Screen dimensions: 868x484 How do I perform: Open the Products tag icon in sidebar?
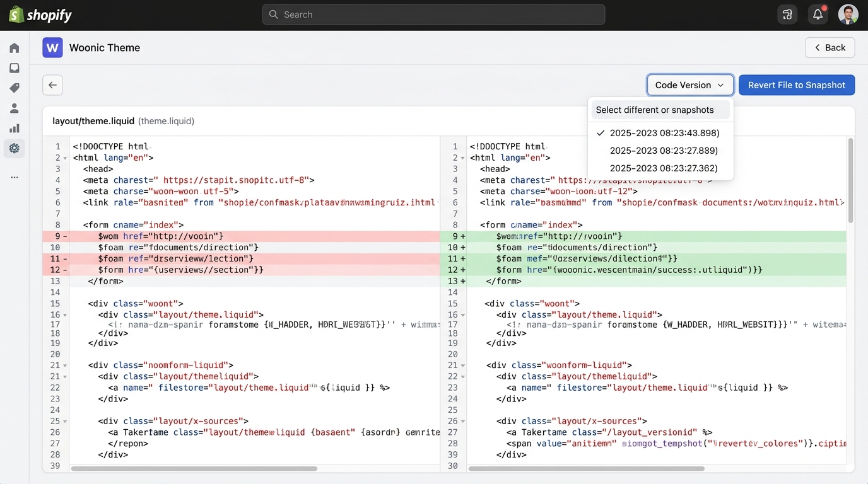click(14, 88)
